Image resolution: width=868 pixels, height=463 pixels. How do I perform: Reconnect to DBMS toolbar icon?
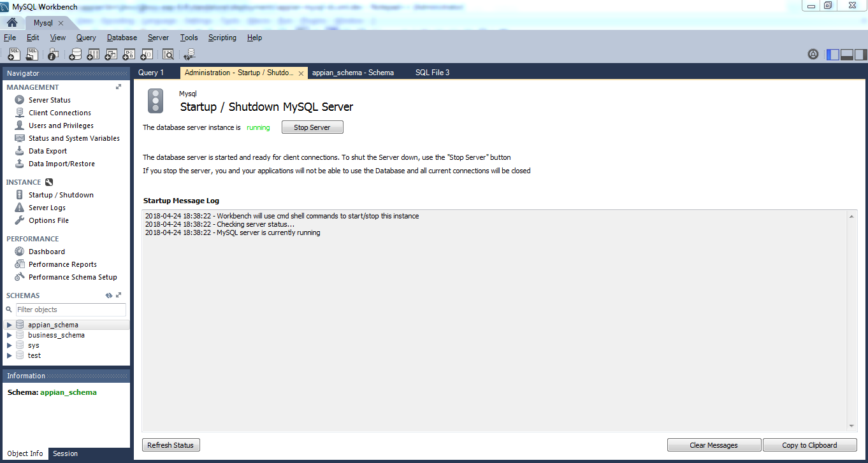189,54
